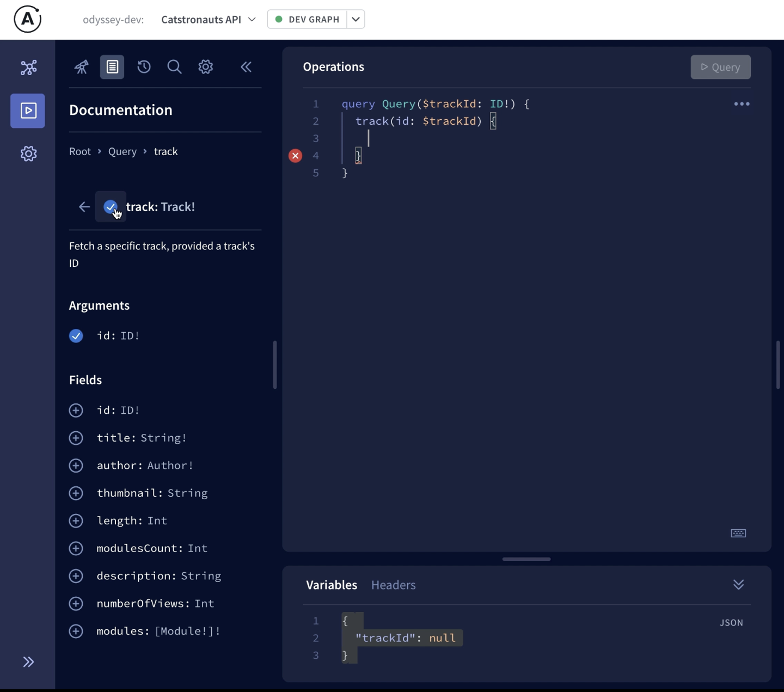The width and height of the screenshot is (784, 692).
Task: Click the horizontal divider handle above Variables
Action: (526, 559)
